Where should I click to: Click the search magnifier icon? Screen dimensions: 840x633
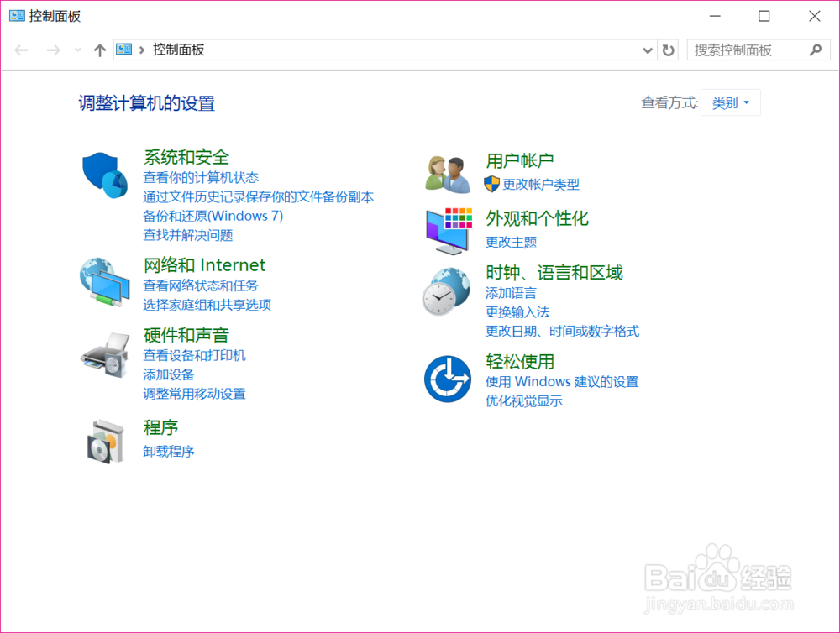(816, 50)
